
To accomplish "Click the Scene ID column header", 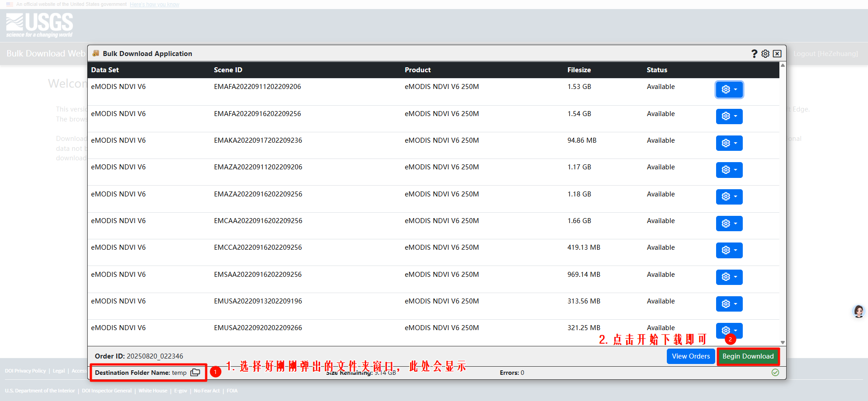I will click(228, 70).
